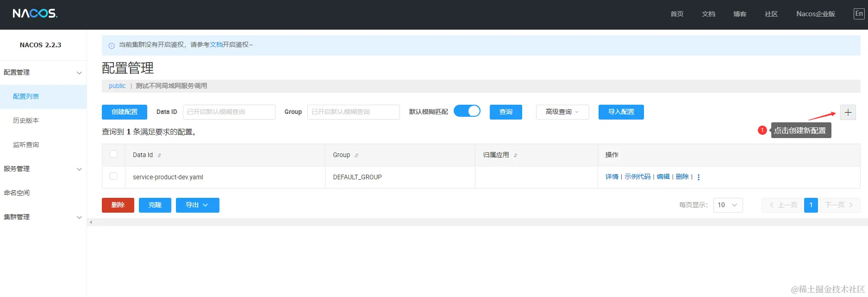Click 编辑 for service-product-dev.yaml
This screenshot has height=297, width=868.
point(663,177)
